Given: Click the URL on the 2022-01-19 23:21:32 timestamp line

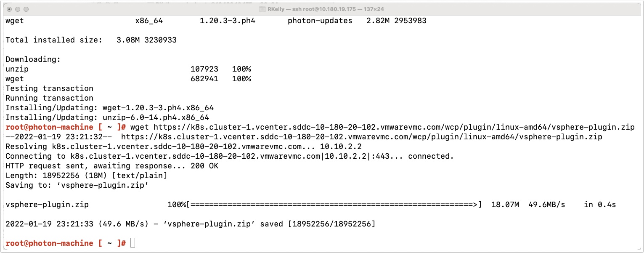Looking at the screenshot, I should point(361,137).
